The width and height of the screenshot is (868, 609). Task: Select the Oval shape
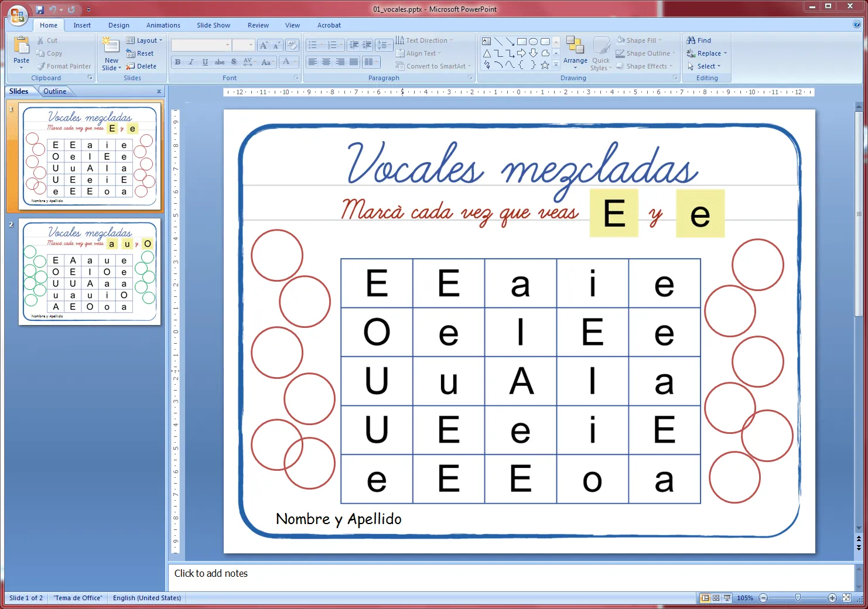[534, 42]
